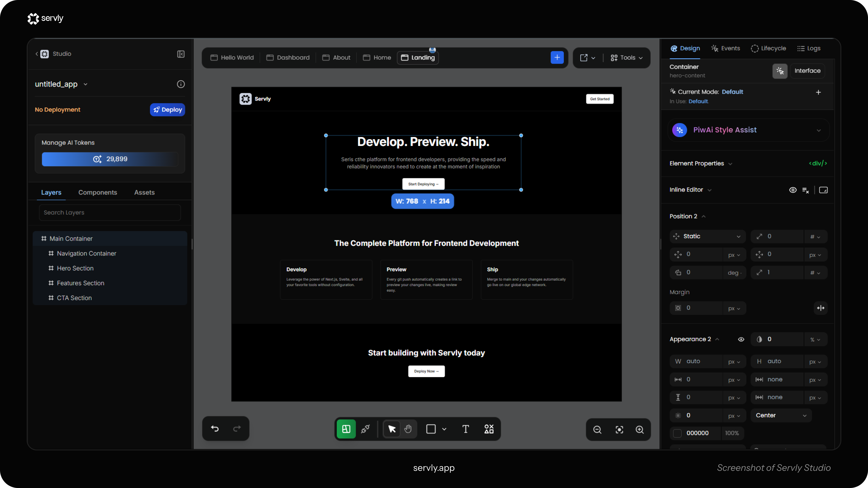Collapse the Appearance 2 section
The width and height of the screenshot is (868, 488).
(717, 339)
